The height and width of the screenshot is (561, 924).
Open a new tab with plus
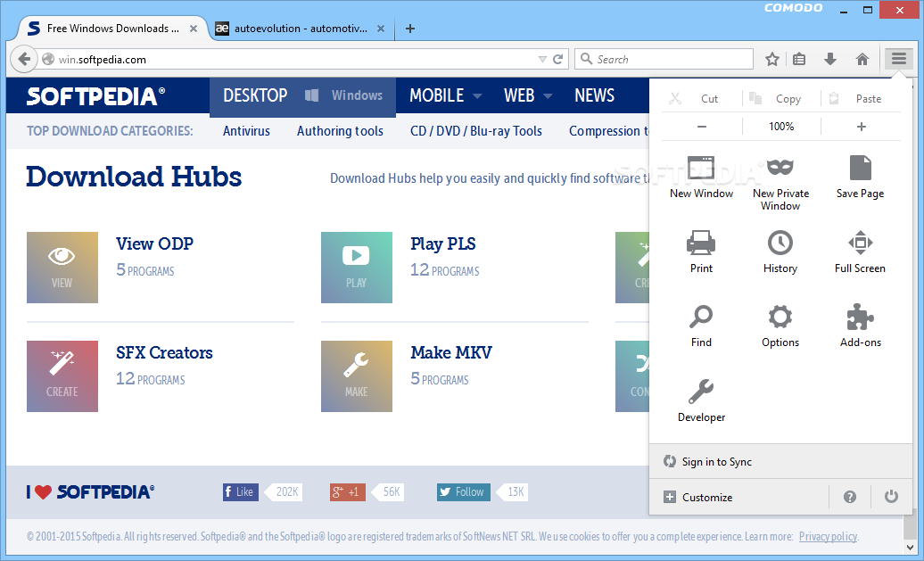point(410,29)
